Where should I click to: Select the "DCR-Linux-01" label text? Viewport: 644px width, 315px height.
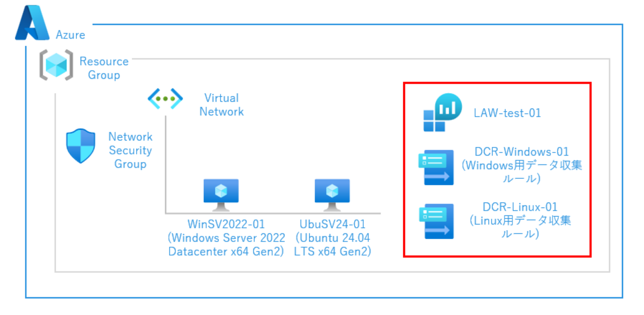[520, 207]
